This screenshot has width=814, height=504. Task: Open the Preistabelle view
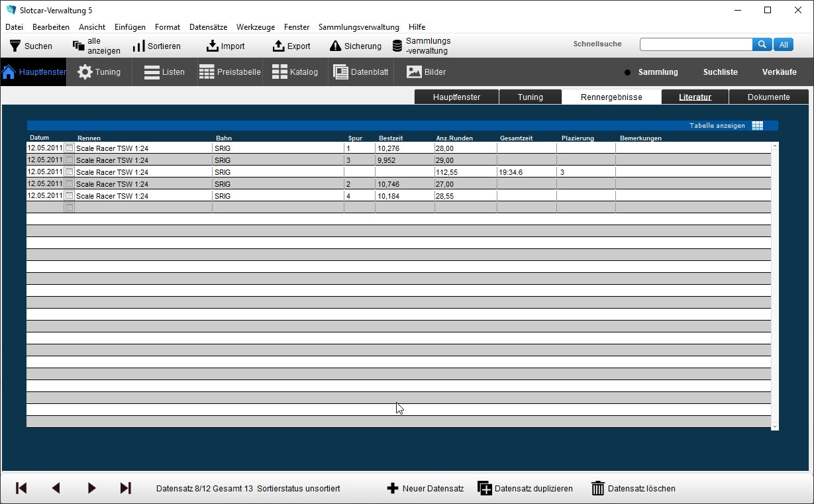[207, 72]
